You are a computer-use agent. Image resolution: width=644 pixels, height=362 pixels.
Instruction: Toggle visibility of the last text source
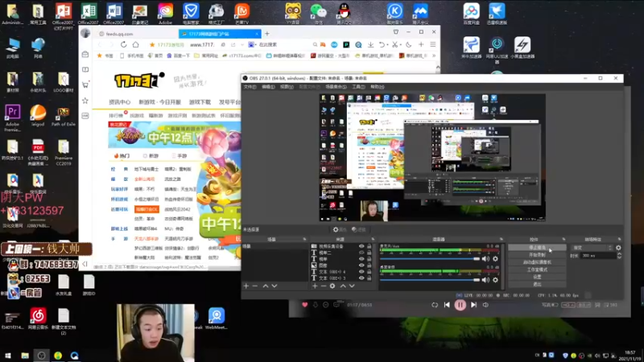click(361, 278)
